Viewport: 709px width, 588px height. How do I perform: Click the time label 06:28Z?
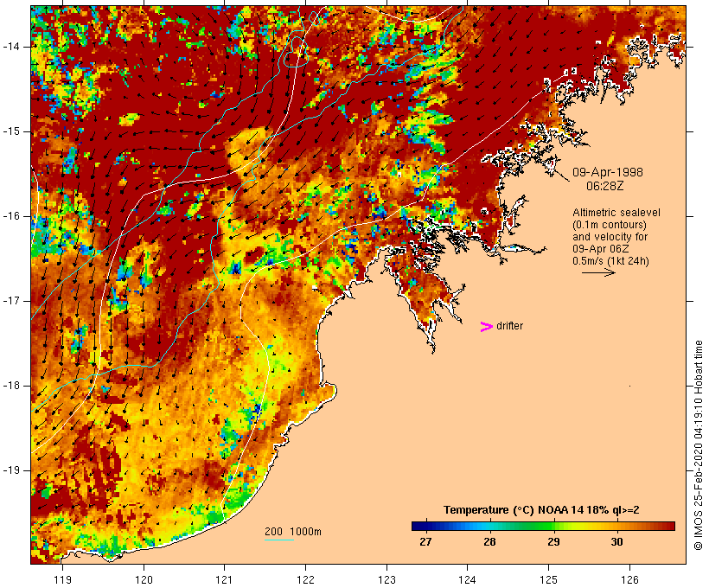pos(605,186)
